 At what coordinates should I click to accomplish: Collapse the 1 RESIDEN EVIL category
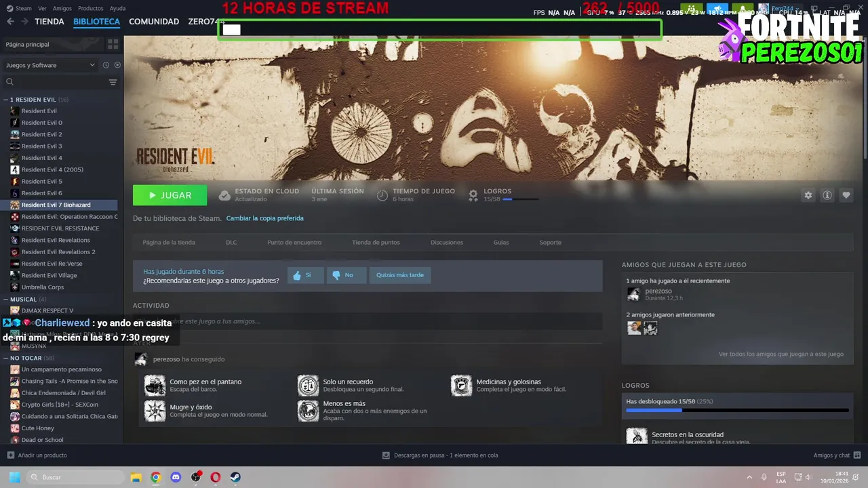point(6,100)
